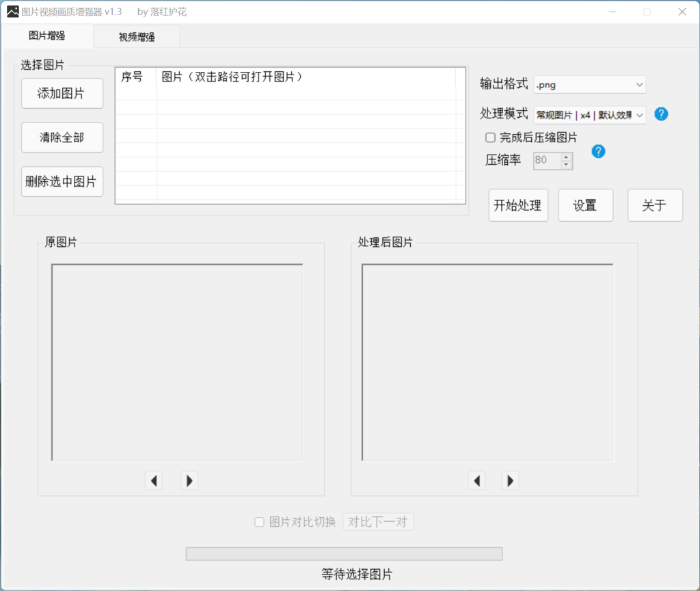Click the left arrow under the 原图片 panel

tap(154, 481)
